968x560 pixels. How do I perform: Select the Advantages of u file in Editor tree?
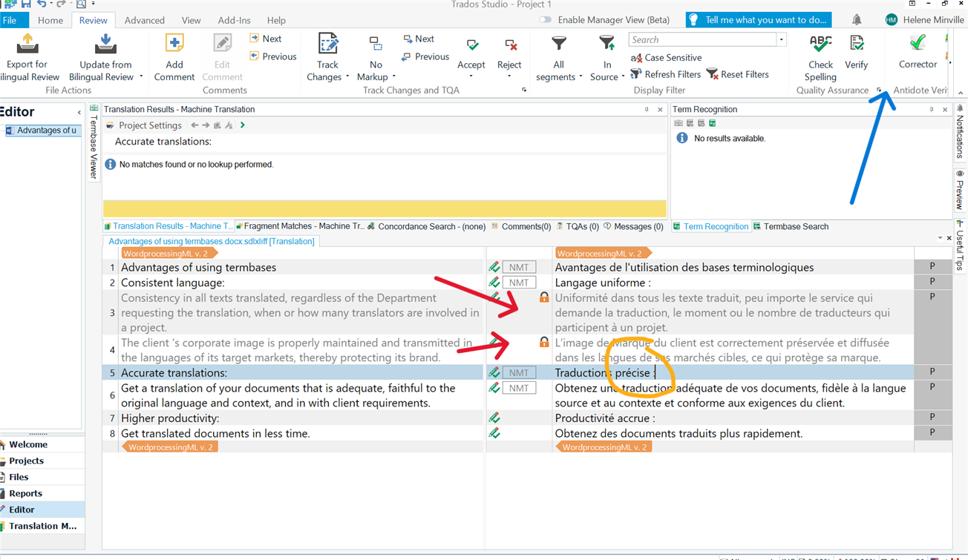[x=42, y=131]
